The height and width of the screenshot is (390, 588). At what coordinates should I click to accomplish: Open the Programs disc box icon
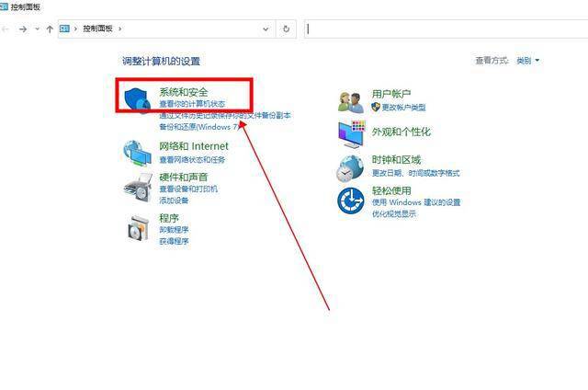pos(139,228)
